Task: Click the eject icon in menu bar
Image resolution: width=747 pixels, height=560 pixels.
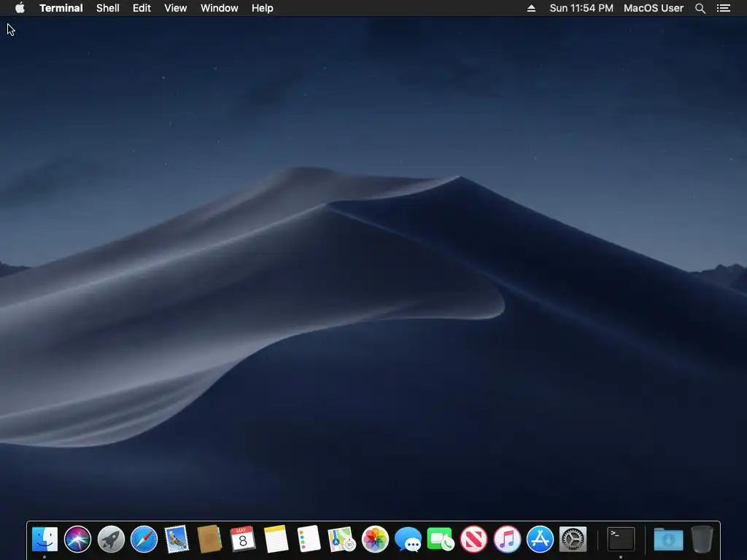Action: pyautogui.click(x=531, y=8)
